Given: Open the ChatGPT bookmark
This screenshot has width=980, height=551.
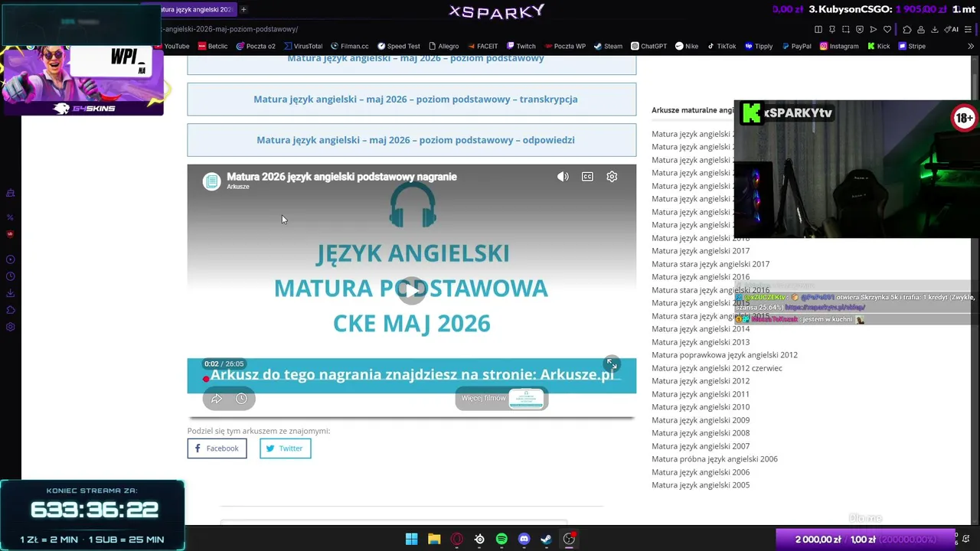Looking at the screenshot, I should tap(648, 46).
